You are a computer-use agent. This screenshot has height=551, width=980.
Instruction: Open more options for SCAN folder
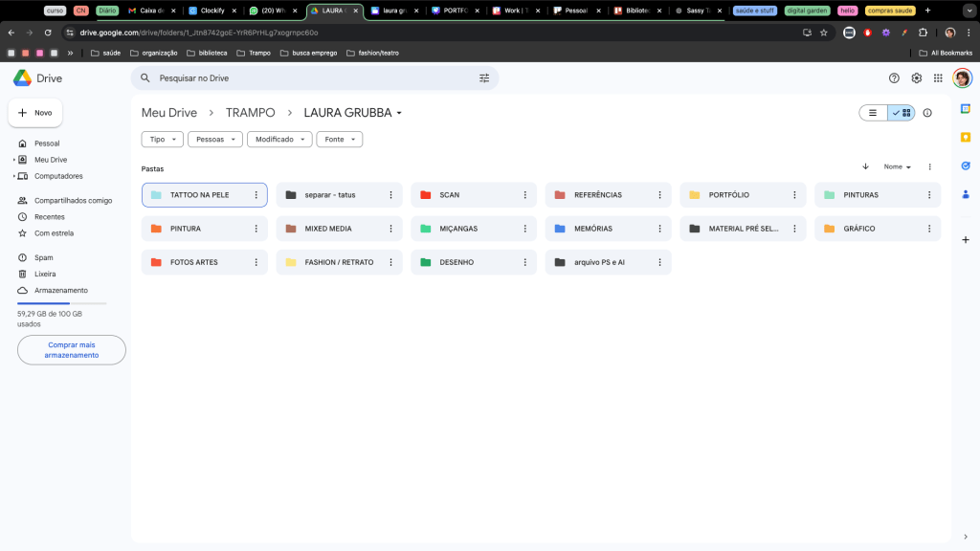tap(525, 195)
